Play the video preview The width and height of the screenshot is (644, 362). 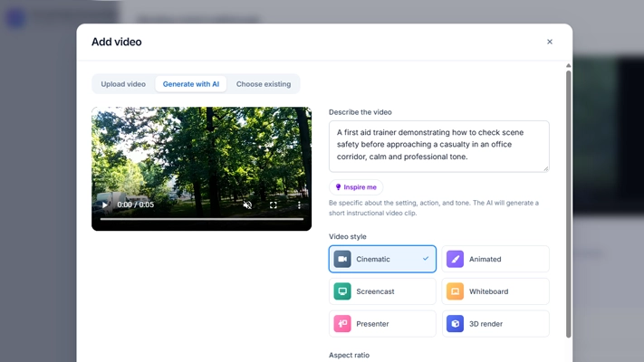105,205
